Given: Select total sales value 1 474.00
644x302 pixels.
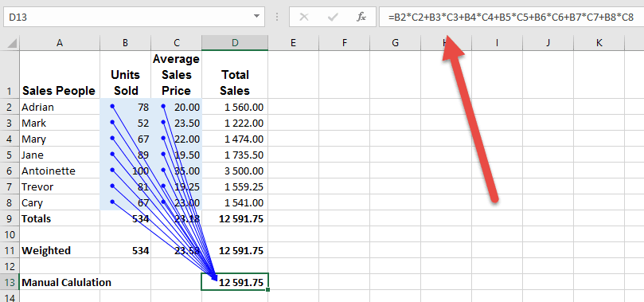Looking at the screenshot, I should coord(235,139).
